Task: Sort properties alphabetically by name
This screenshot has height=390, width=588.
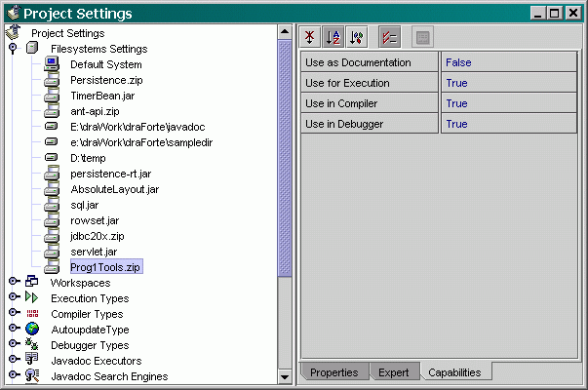Action: tap(333, 38)
